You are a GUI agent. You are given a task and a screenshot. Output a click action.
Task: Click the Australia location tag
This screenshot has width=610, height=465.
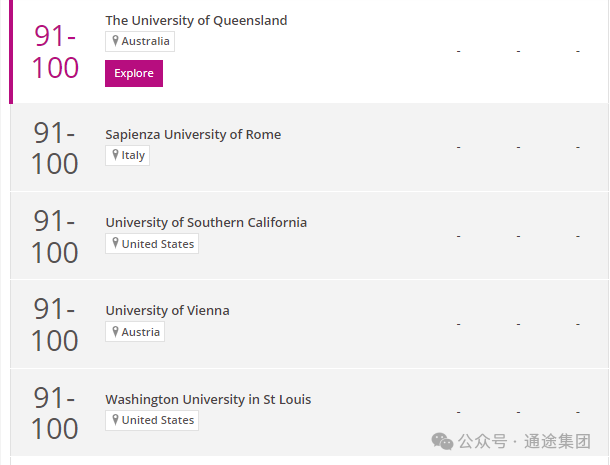pyautogui.click(x=140, y=41)
